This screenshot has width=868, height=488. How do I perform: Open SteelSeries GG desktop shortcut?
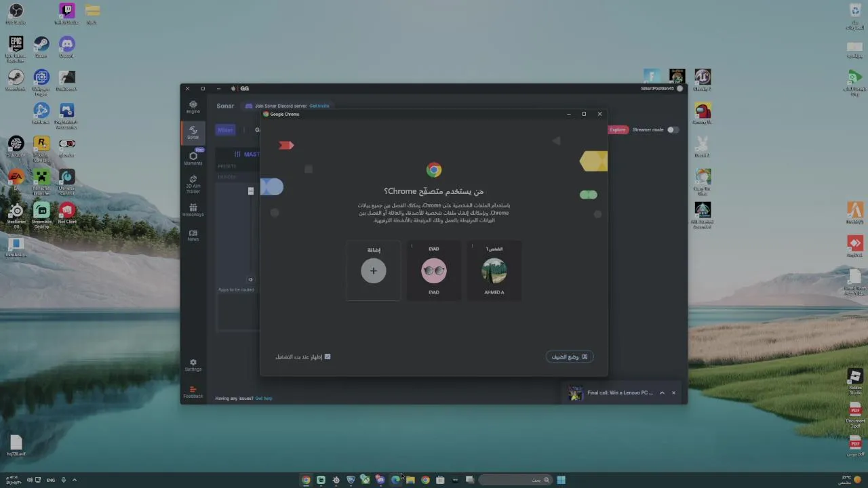pyautogui.click(x=16, y=215)
